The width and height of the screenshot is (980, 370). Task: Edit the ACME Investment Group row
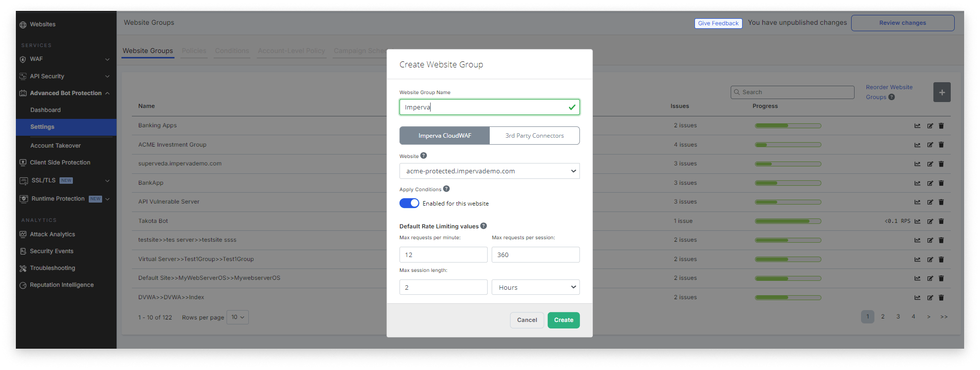pyautogui.click(x=930, y=145)
